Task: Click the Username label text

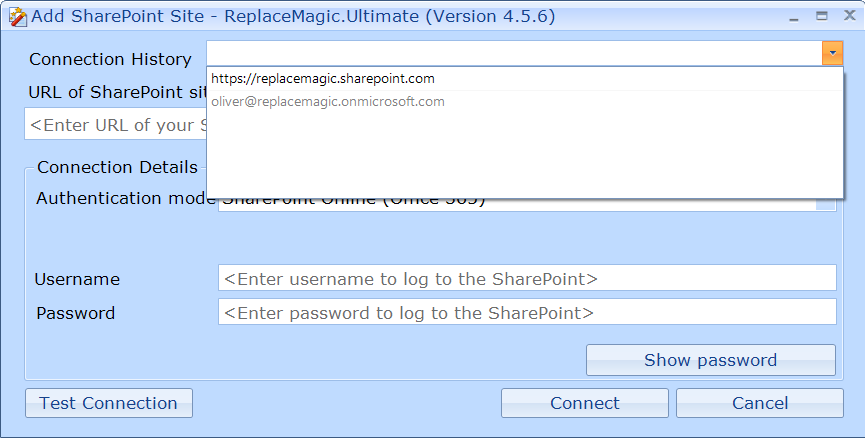Action: pos(77,279)
